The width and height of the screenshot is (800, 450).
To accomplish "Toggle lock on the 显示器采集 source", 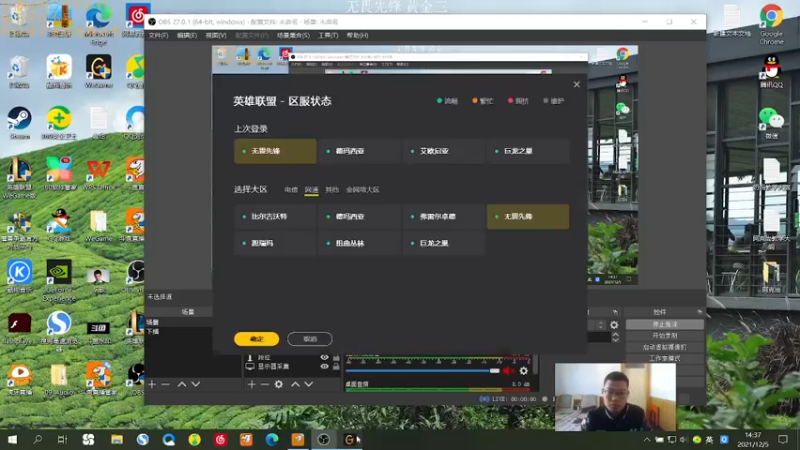I will 336,366.
